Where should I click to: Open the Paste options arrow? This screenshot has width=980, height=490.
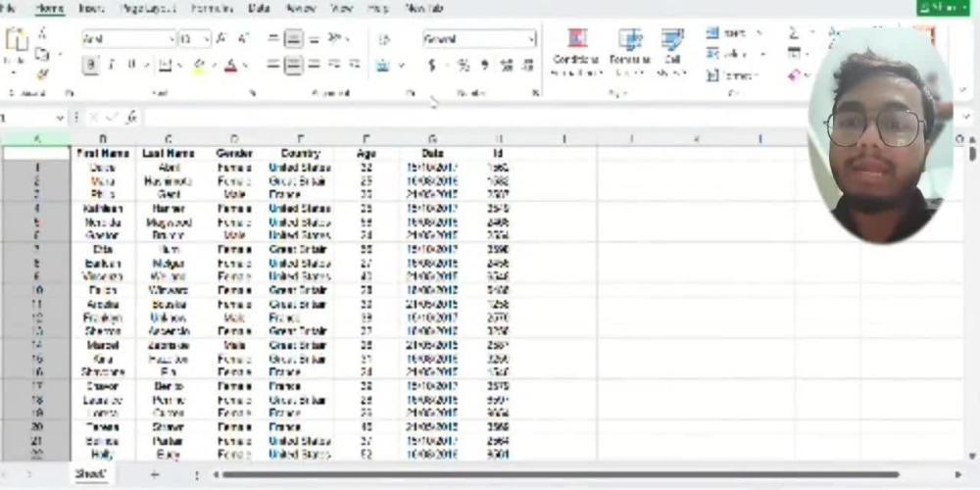(x=13, y=73)
